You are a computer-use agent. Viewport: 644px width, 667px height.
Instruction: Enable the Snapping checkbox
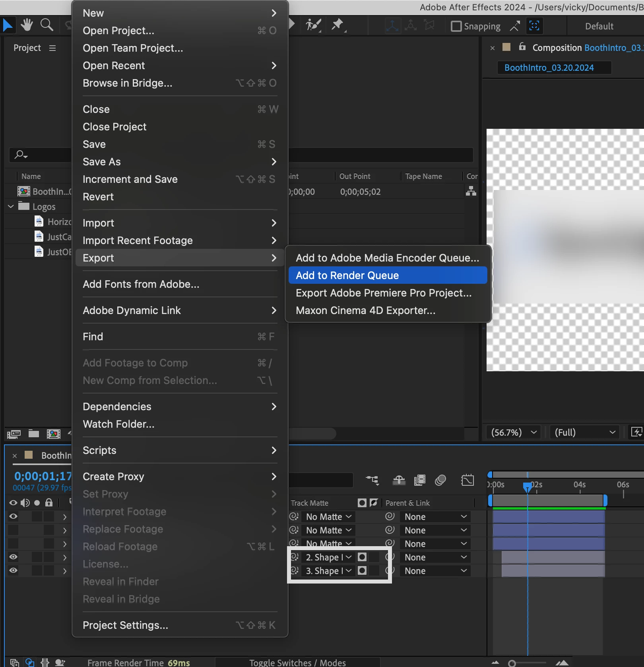pos(456,26)
